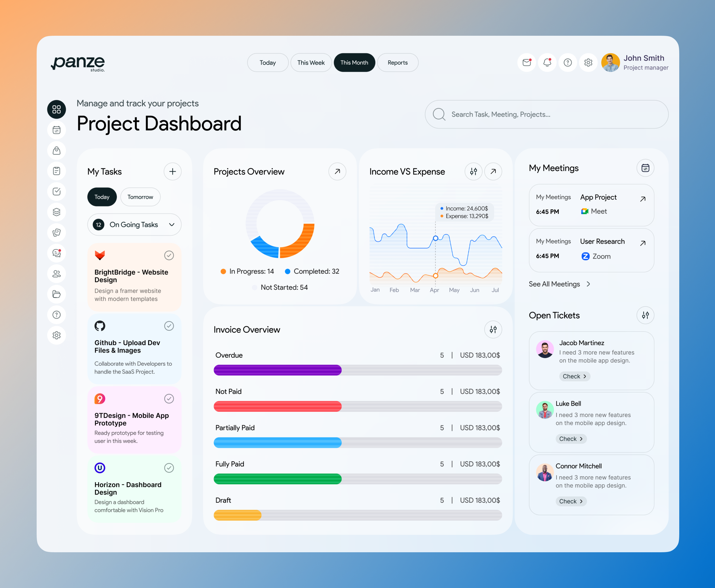
Task: Open the My Meetings calendar icon
Action: coord(645,168)
